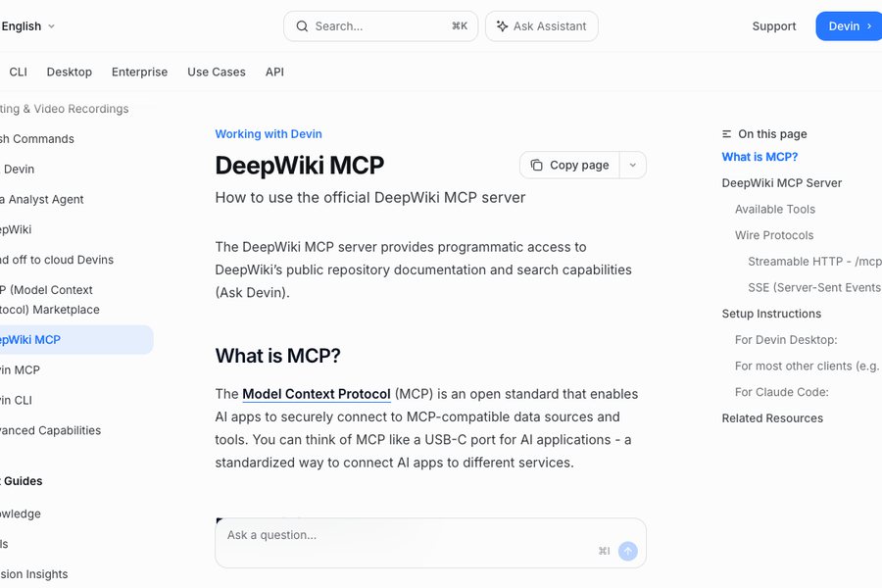Open the Devin CLI sidebar item
The image size is (882, 588).
[x=17, y=400]
